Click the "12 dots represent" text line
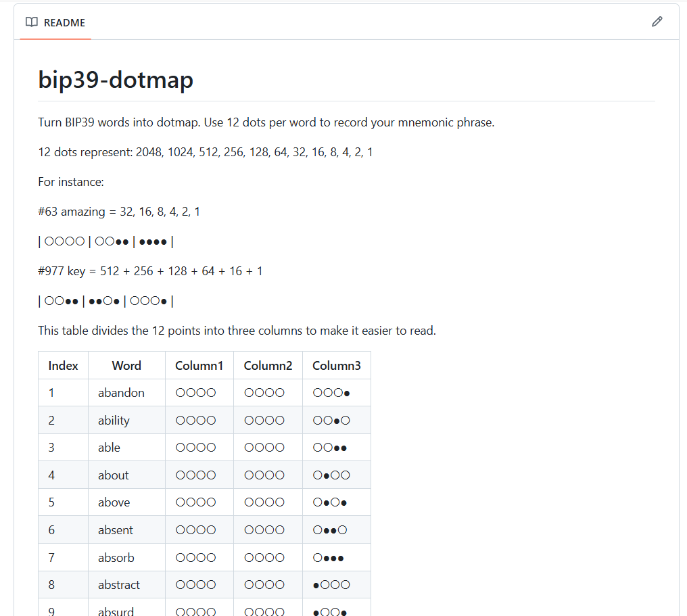Viewport: 687px width, 616px height. click(x=206, y=152)
